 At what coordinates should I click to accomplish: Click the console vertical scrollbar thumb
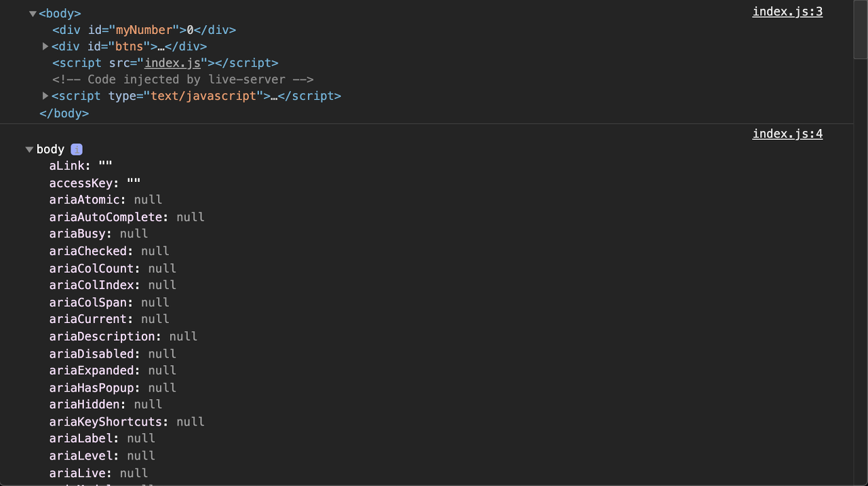click(x=860, y=31)
